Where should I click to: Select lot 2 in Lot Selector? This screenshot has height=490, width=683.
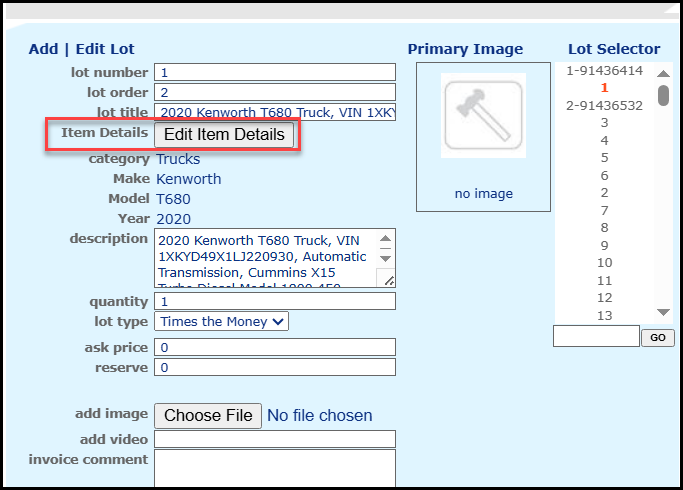[605, 193]
